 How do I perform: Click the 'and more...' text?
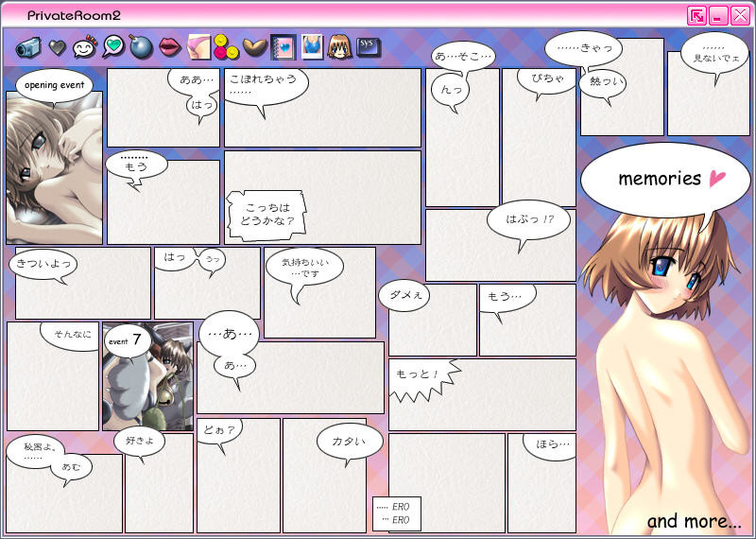pyautogui.click(x=694, y=521)
